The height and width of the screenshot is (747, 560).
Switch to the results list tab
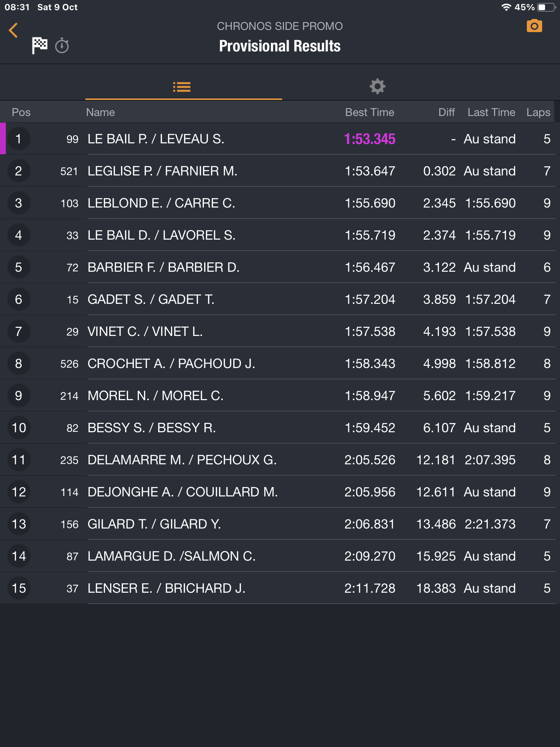coord(182,87)
